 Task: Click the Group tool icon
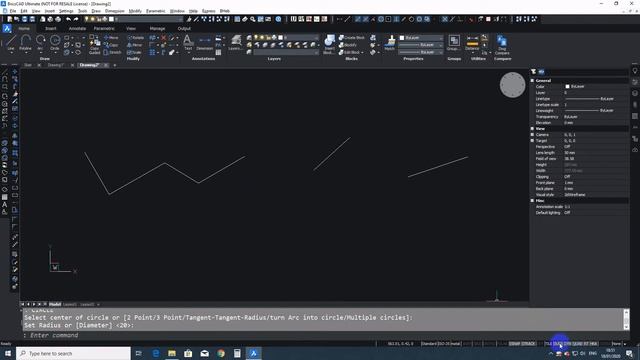[x=454, y=42]
